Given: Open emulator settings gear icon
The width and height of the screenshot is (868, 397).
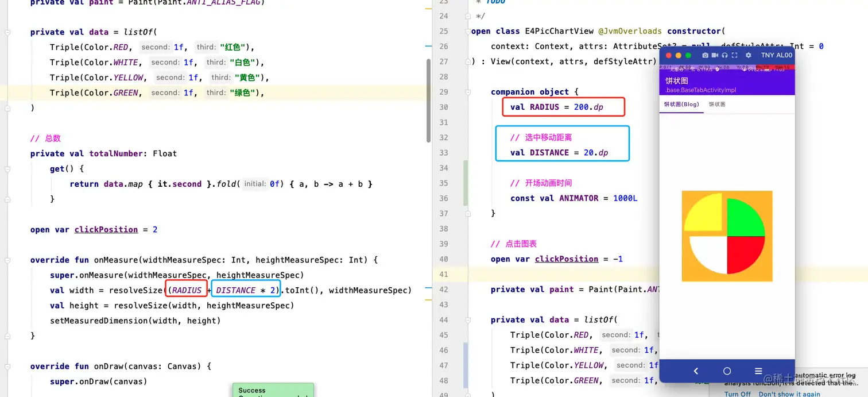Looking at the screenshot, I should [x=748, y=55].
